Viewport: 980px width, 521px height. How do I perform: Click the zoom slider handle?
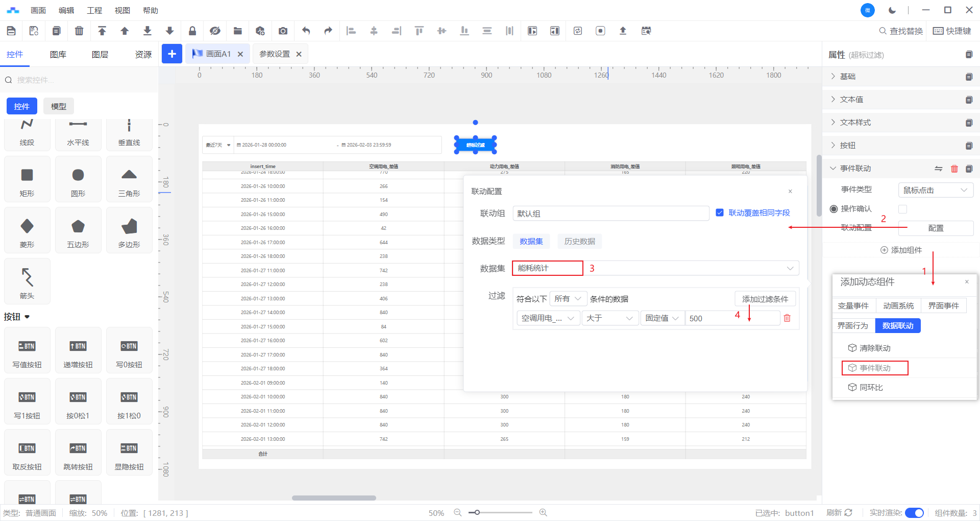coord(477,512)
